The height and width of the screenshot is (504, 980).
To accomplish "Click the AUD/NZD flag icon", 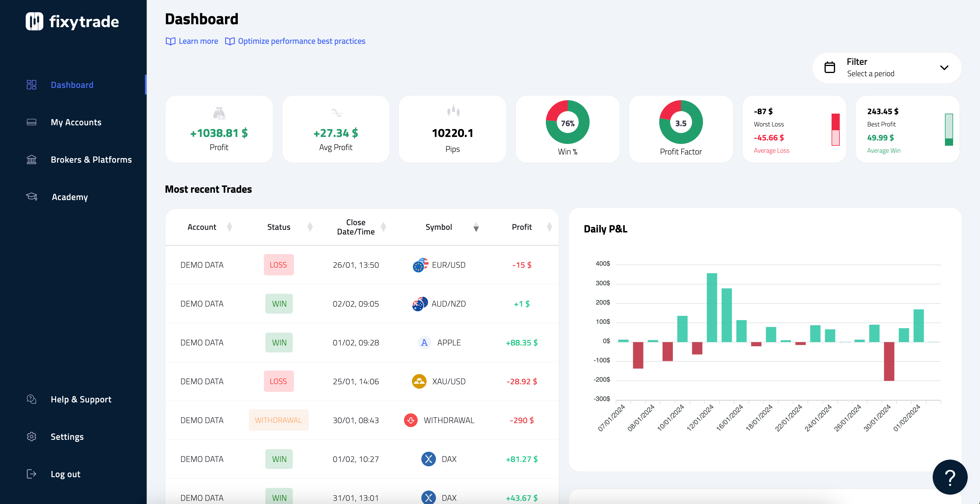I will [420, 304].
